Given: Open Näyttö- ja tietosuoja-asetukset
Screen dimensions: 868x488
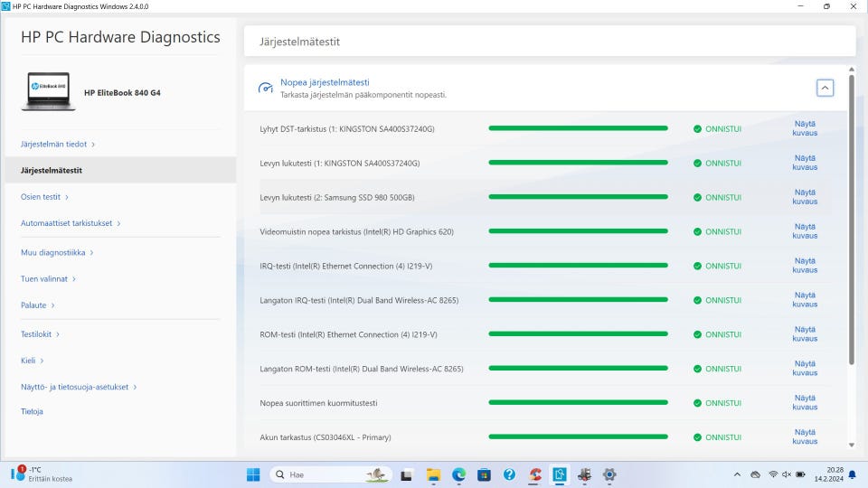Looking at the screenshot, I should point(75,387).
